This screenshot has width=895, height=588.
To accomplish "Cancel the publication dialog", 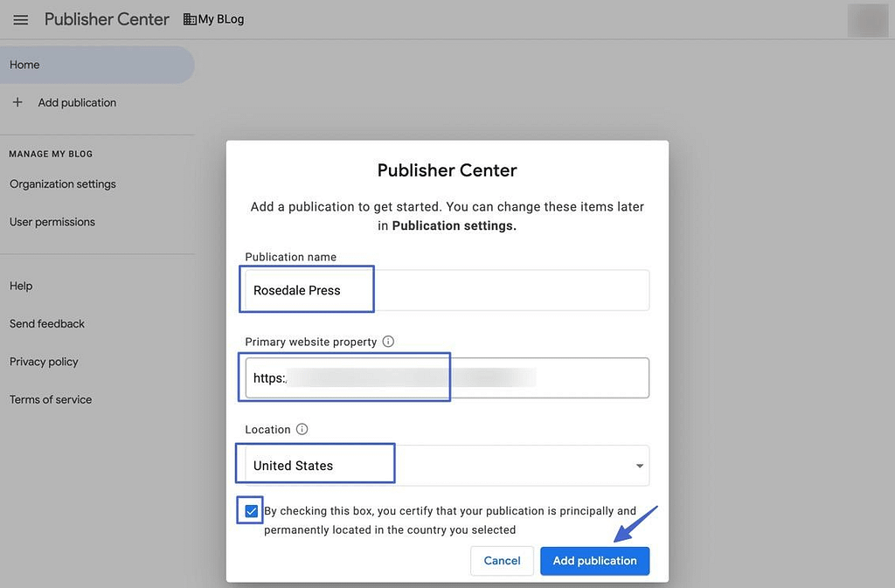I will click(502, 561).
